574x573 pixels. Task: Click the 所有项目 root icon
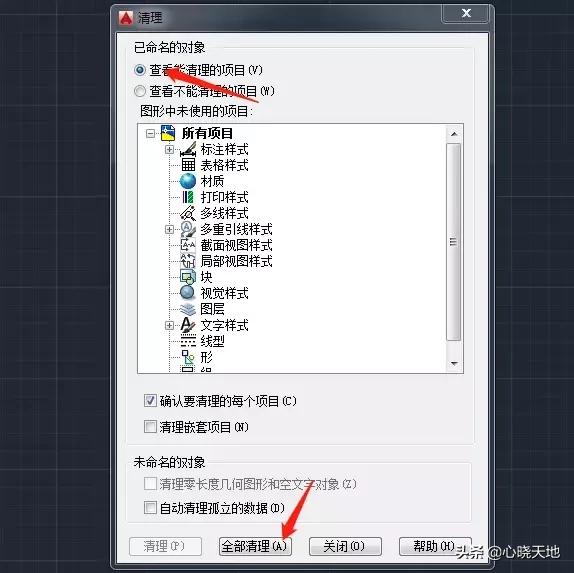168,133
